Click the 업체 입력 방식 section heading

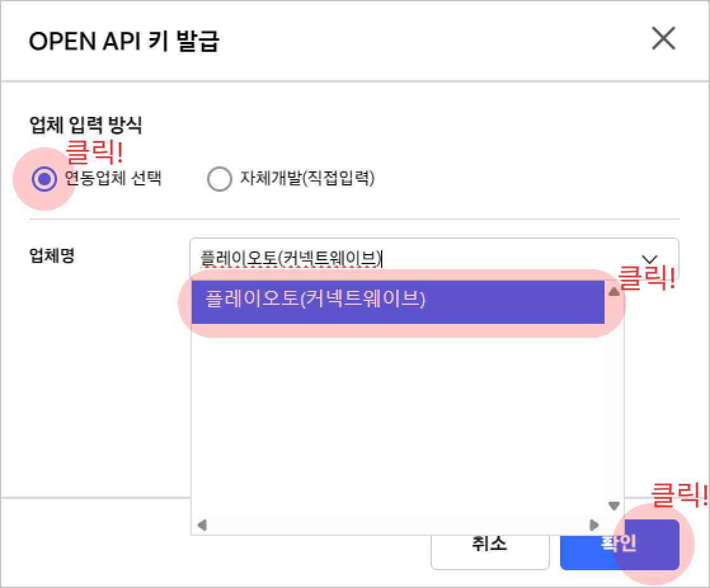tap(86, 125)
